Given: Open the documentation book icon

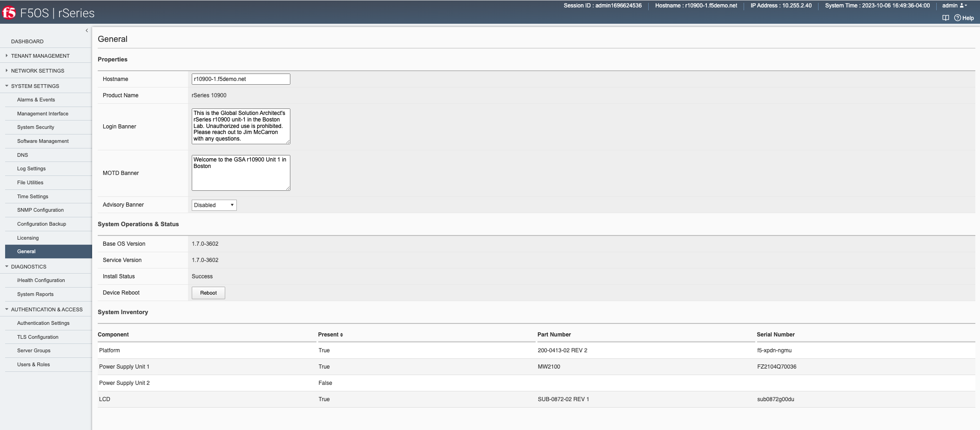Looking at the screenshot, I should (x=946, y=18).
